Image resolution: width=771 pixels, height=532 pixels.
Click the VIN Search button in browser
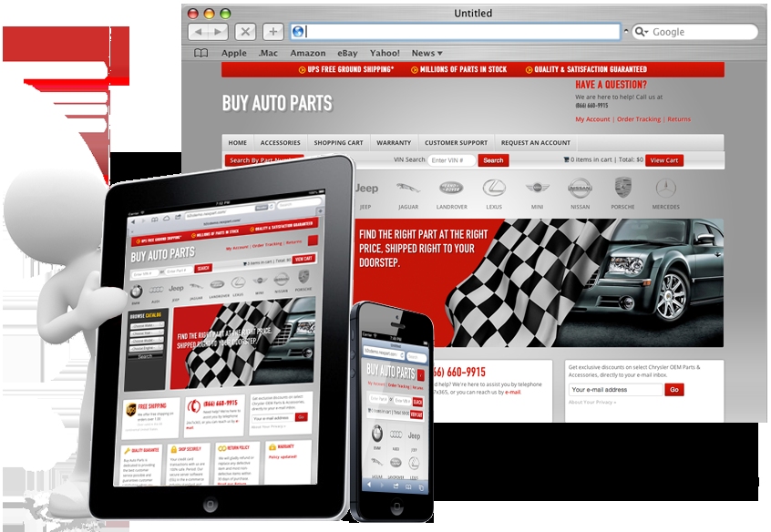pyautogui.click(x=493, y=160)
